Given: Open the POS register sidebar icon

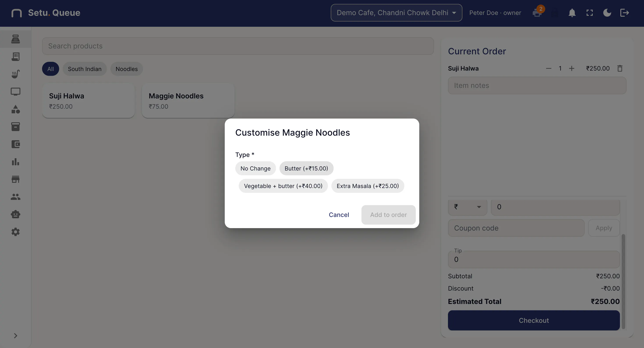Looking at the screenshot, I should (x=16, y=39).
